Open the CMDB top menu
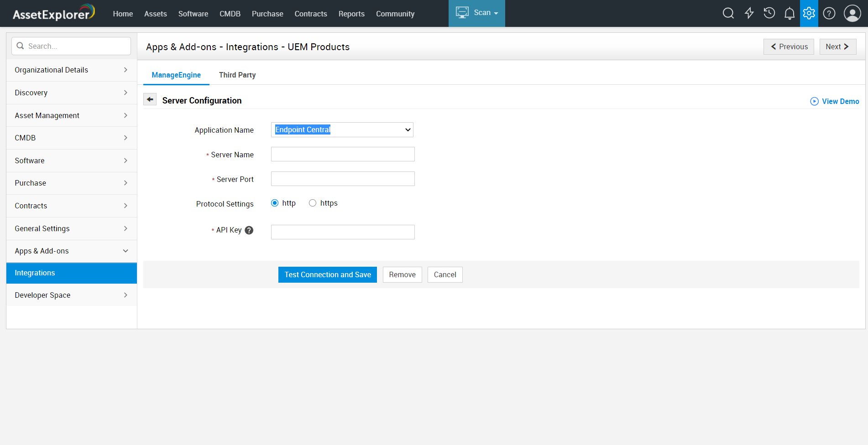Viewport: 868px width, 445px height. (x=230, y=14)
